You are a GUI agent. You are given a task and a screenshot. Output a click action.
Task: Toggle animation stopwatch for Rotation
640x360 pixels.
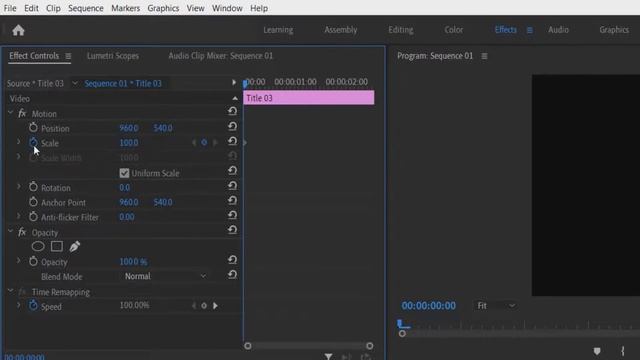pos(33,187)
